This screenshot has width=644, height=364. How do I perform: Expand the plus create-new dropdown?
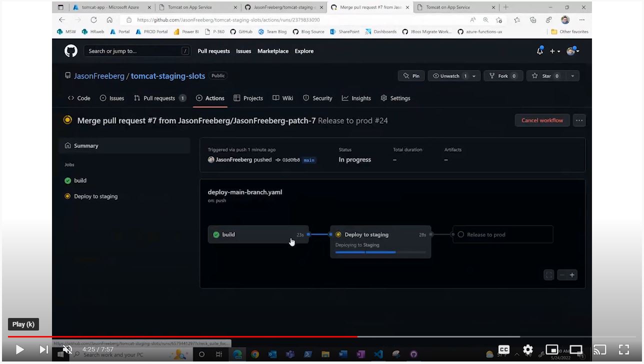(x=555, y=51)
